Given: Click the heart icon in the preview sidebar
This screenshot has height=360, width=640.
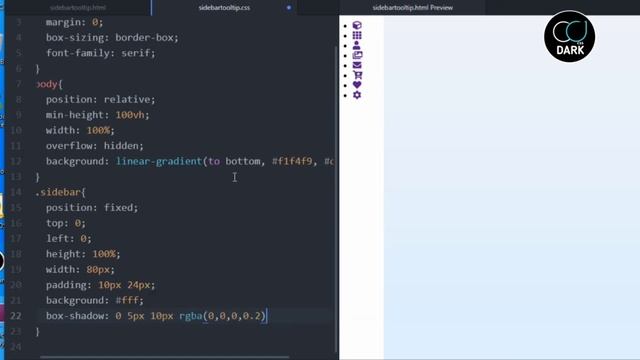Looking at the screenshot, I should [x=357, y=85].
